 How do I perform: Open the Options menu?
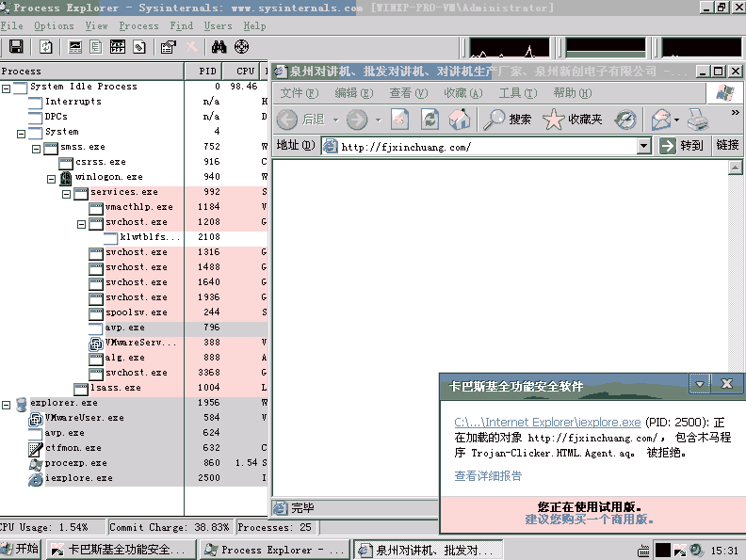pyautogui.click(x=54, y=25)
